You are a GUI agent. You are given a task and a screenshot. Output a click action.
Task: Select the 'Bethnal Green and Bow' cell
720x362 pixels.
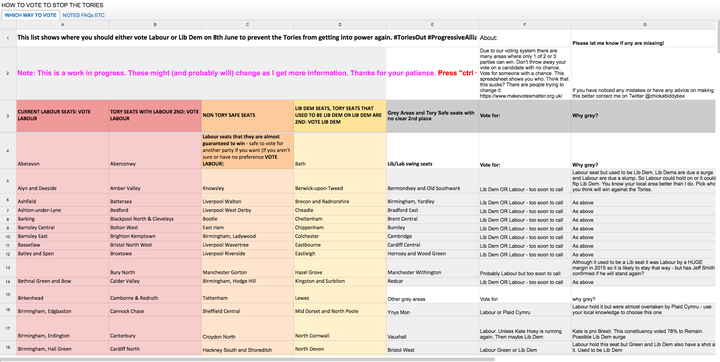62,281
